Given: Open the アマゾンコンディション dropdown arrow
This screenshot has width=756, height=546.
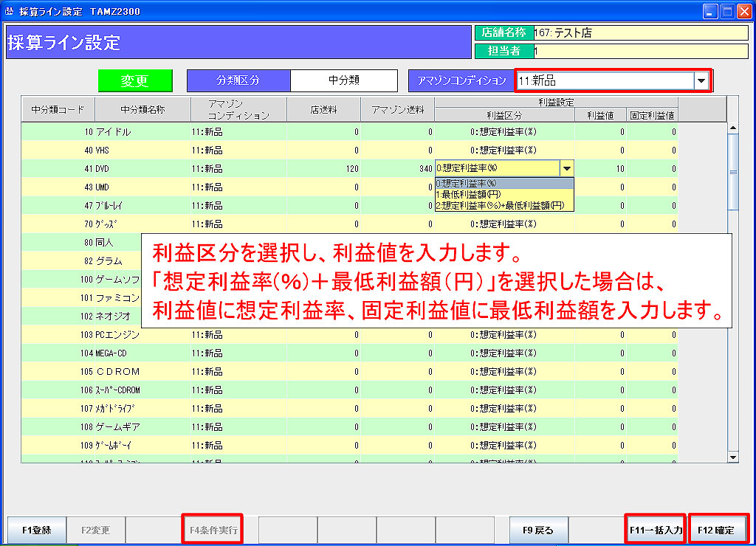Looking at the screenshot, I should coord(701,80).
